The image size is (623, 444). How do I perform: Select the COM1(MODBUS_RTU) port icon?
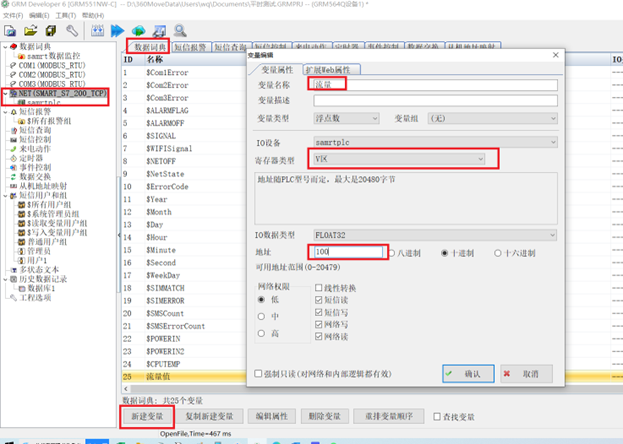(x=13, y=65)
